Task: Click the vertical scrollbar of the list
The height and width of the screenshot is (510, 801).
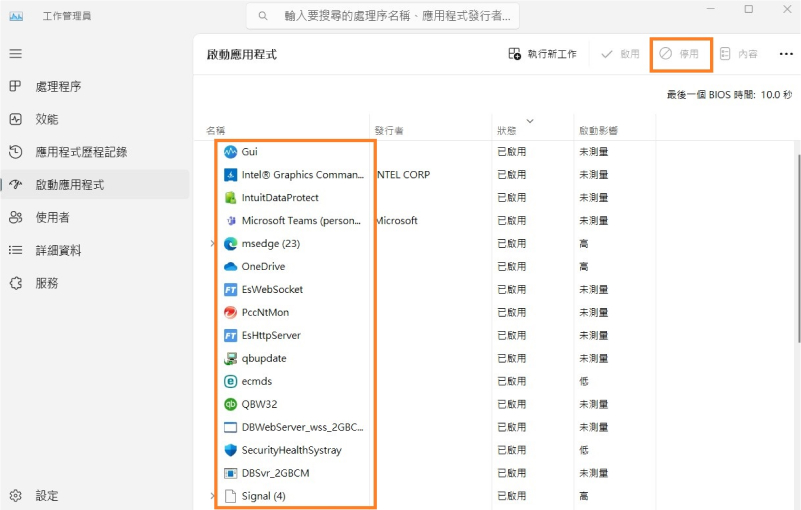Action: 798,248
